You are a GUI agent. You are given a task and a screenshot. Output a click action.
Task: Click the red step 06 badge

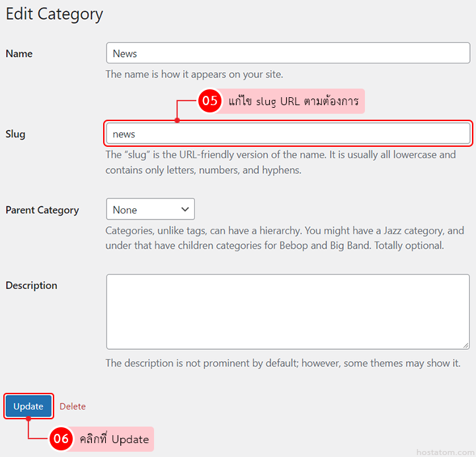coord(61,439)
